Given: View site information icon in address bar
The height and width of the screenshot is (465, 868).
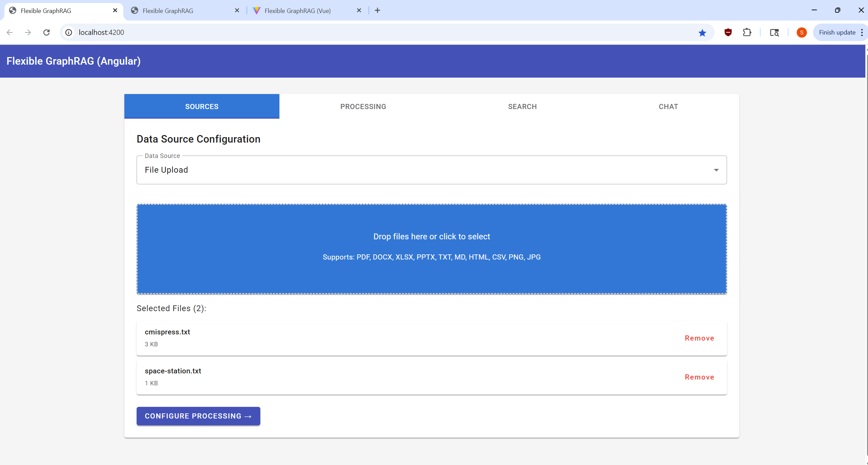Looking at the screenshot, I should 69,32.
